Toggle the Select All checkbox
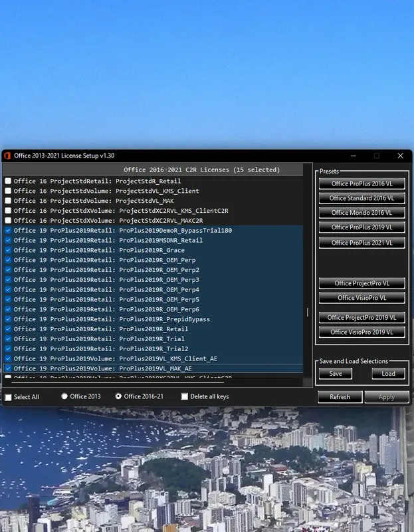The height and width of the screenshot is (532, 414). [x=8, y=397]
